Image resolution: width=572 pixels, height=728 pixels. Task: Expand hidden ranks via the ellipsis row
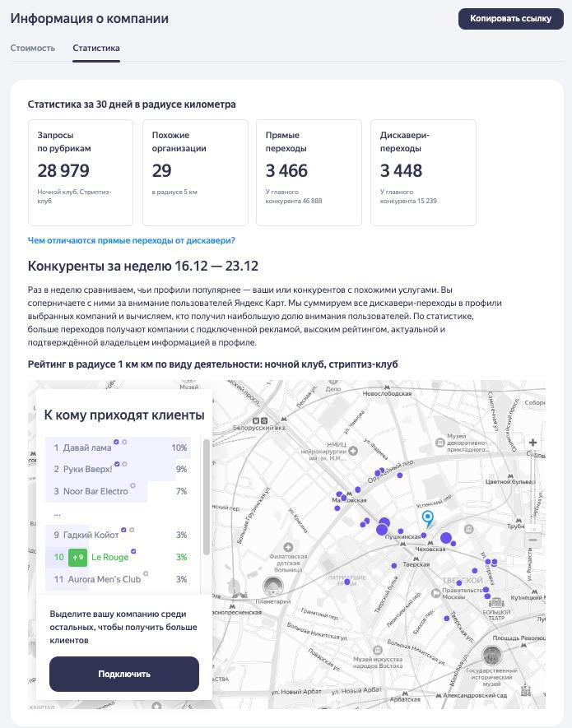57,513
